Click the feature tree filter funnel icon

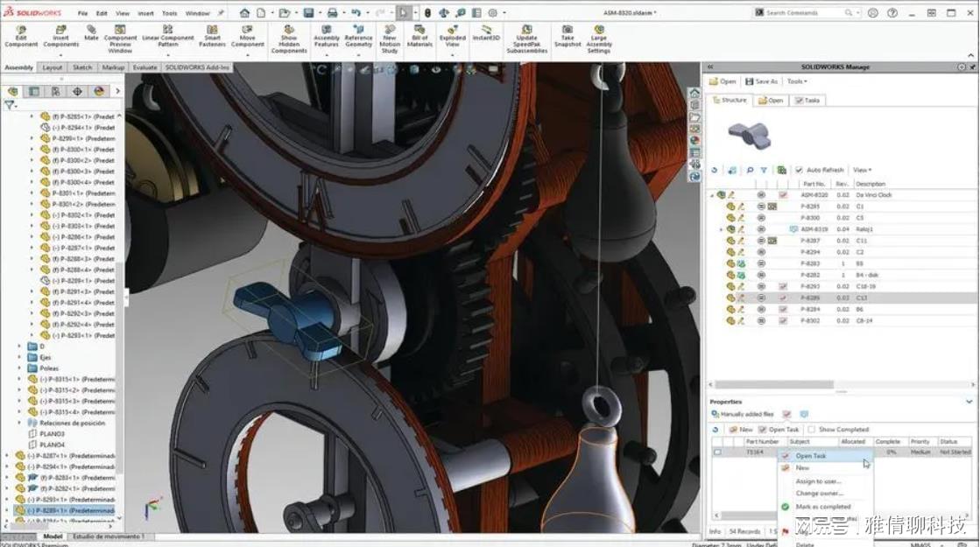coord(10,106)
